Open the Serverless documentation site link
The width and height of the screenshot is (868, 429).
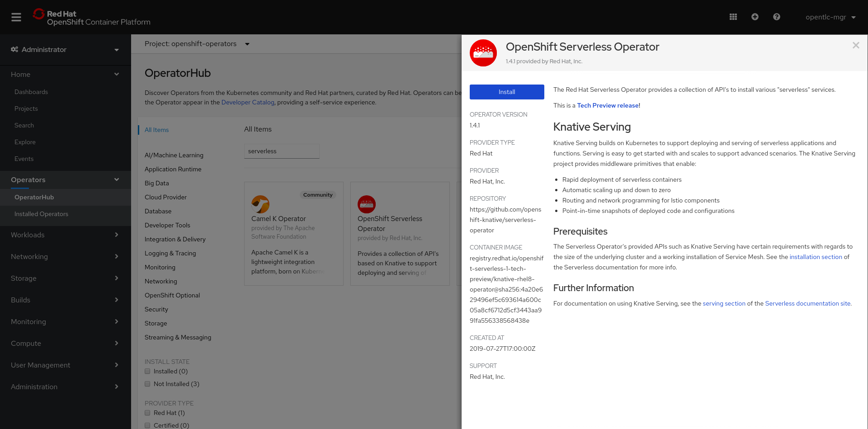click(x=807, y=303)
